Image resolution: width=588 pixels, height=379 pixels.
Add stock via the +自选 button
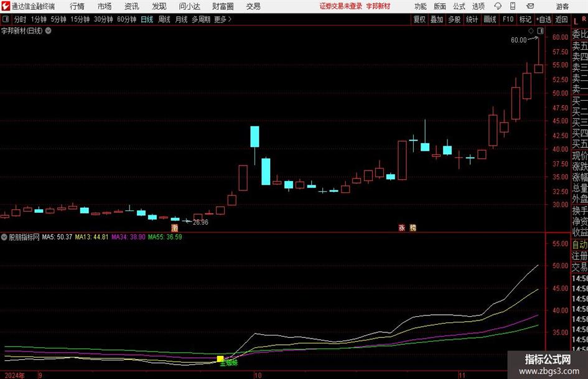click(x=543, y=19)
